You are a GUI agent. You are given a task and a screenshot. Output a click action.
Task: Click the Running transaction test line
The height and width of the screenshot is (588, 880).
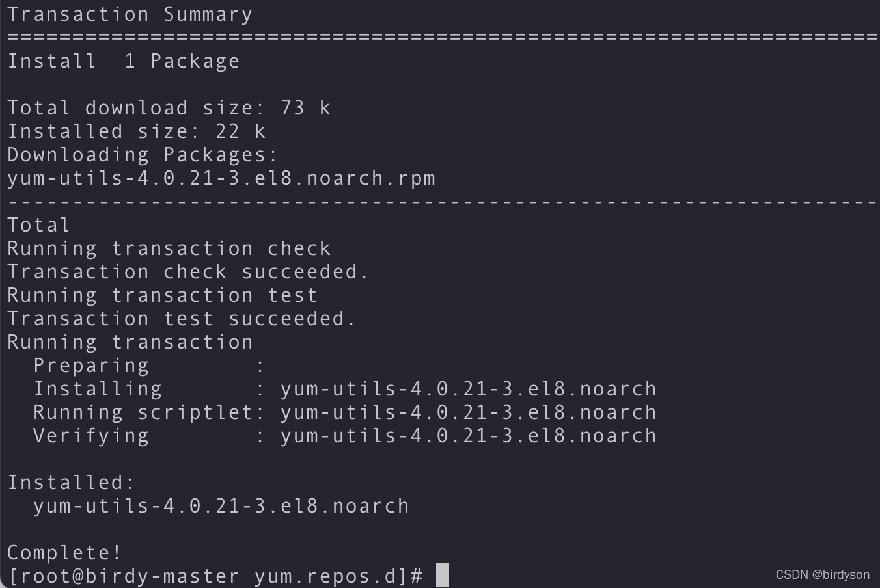tap(163, 295)
